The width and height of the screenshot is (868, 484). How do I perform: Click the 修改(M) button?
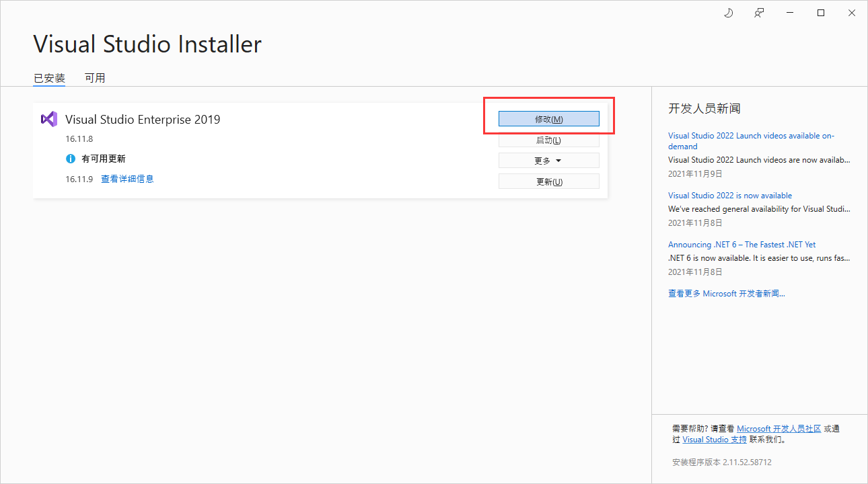click(548, 119)
